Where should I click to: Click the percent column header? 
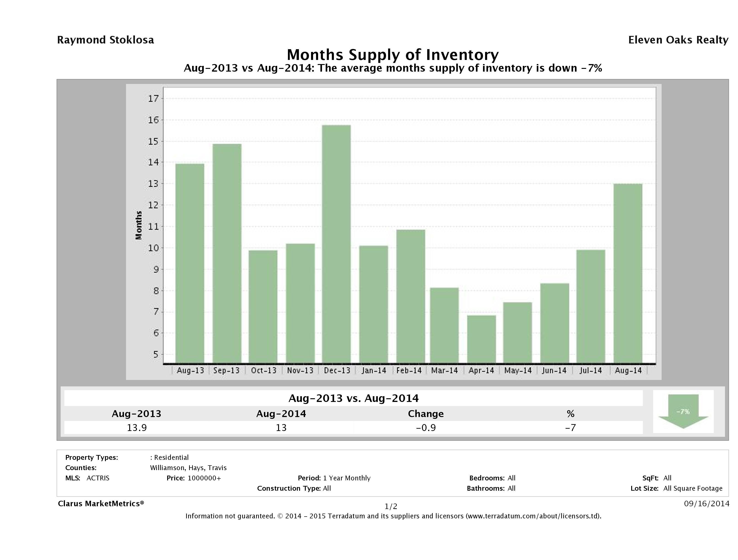point(570,414)
